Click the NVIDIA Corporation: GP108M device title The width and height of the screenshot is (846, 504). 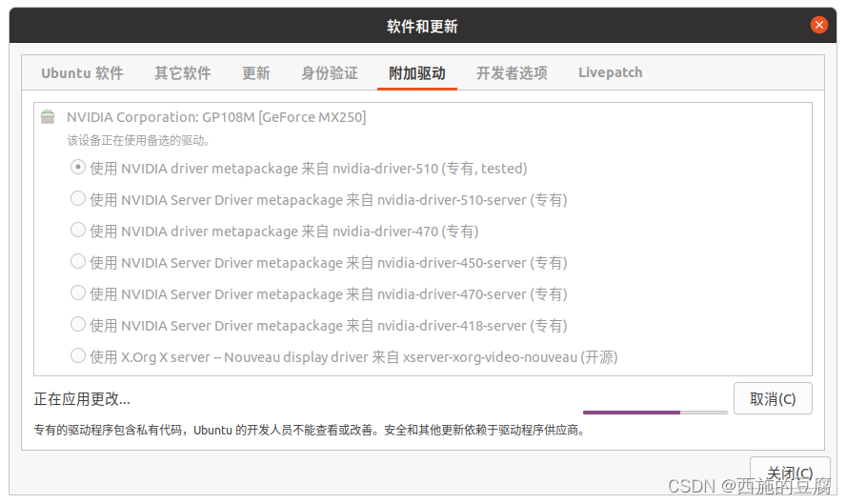point(216,117)
